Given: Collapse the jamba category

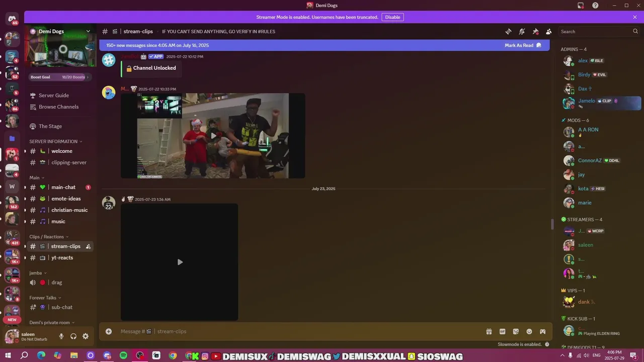Looking at the screenshot, I should [38, 273].
